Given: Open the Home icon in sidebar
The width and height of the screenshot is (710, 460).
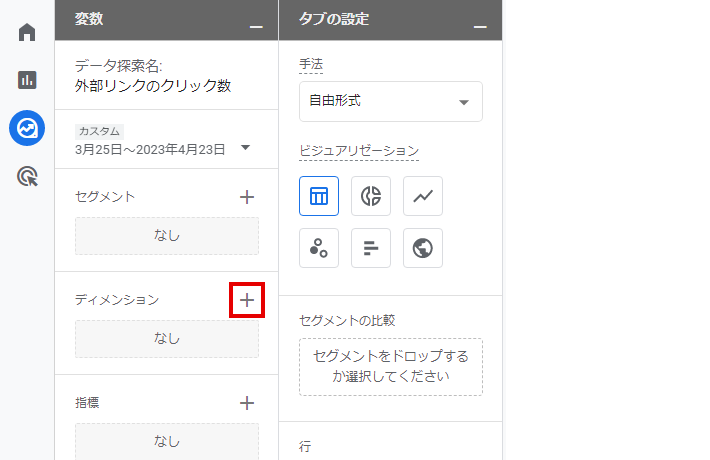Looking at the screenshot, I should tap(27, 32).
